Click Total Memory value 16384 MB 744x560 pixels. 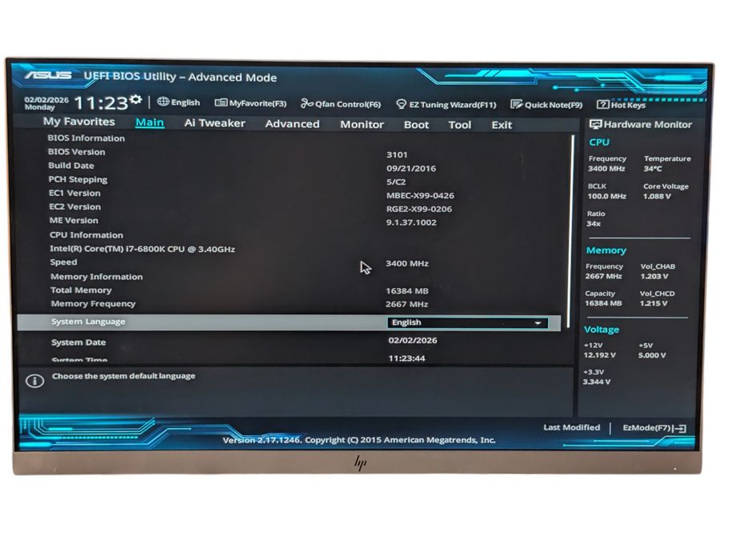406,291
